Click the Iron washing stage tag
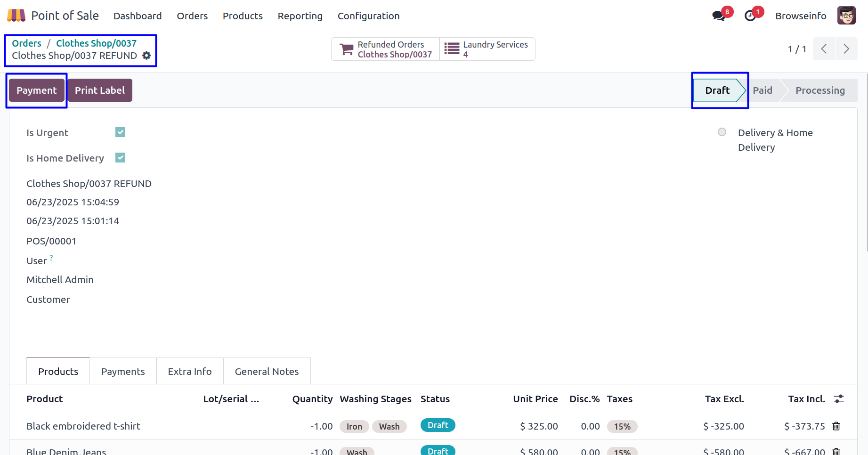This screenshot has width=868, height=455. [x=354, y=427]
